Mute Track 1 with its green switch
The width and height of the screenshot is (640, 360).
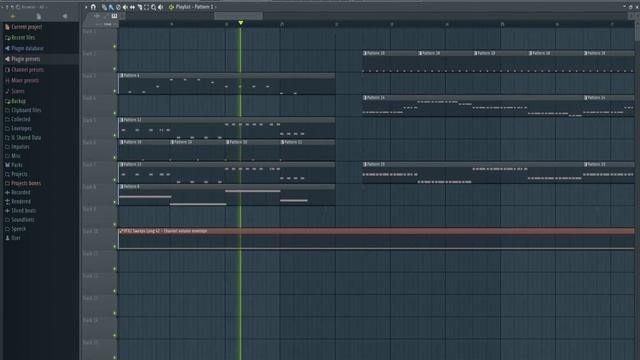coord(114,47)
